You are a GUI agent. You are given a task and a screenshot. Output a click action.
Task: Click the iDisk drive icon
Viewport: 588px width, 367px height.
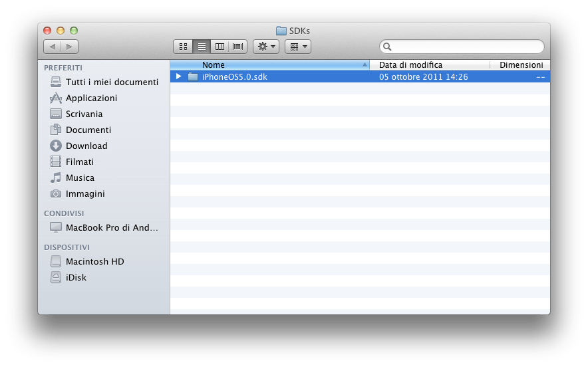pyautogui.click(x=55, y=277)
